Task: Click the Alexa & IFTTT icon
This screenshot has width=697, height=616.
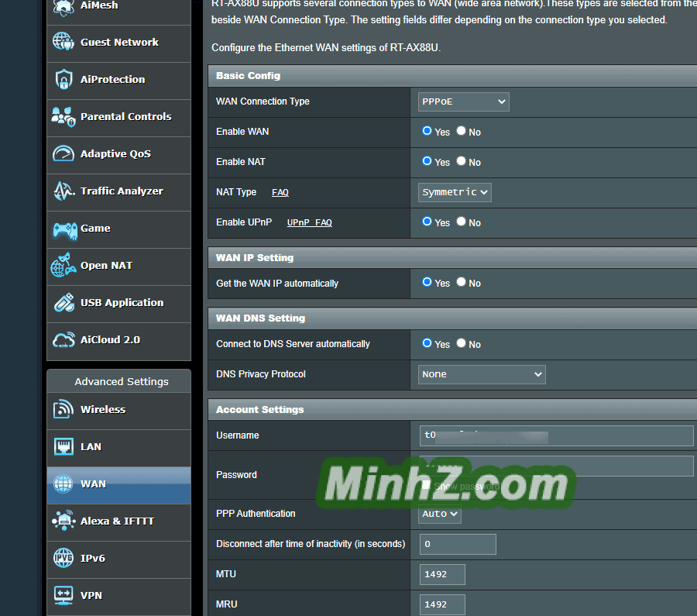Action: pos(64,521)
